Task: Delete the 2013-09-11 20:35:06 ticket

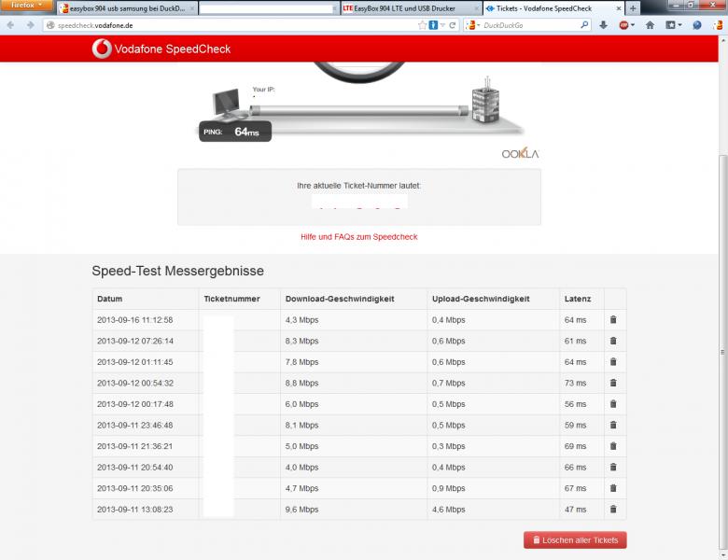Action: pyautogui.click(x=613, y=488)
